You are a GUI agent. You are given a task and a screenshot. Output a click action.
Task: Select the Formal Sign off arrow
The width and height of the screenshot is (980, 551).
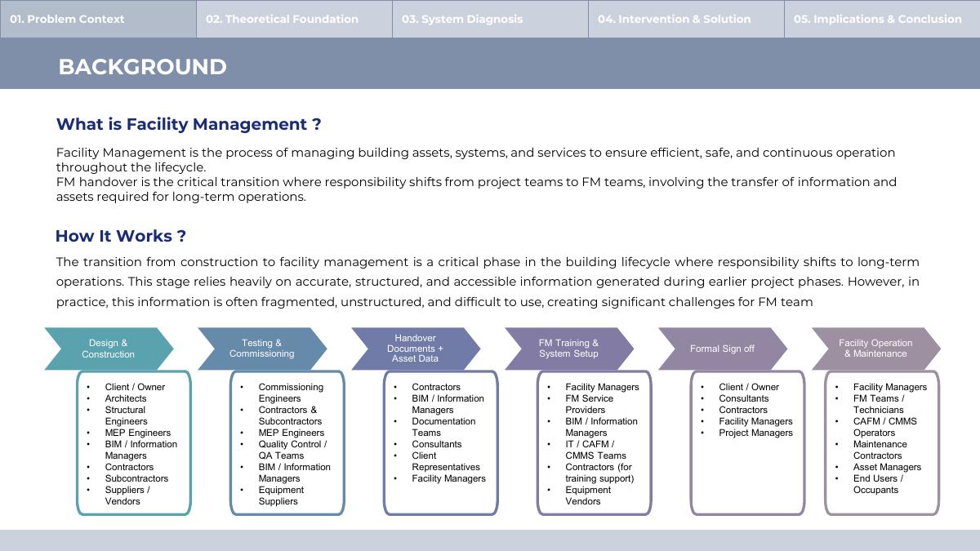point(723,349)
